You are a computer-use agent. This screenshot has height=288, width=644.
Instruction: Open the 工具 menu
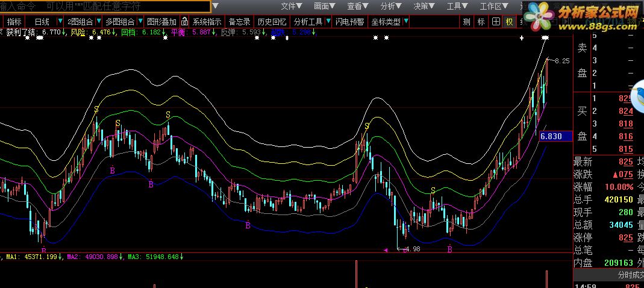[x=457, y=6]
